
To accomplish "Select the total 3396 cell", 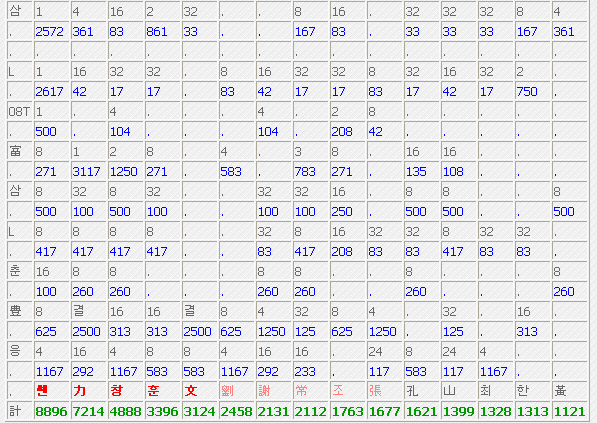I will [x=162, y=412].
